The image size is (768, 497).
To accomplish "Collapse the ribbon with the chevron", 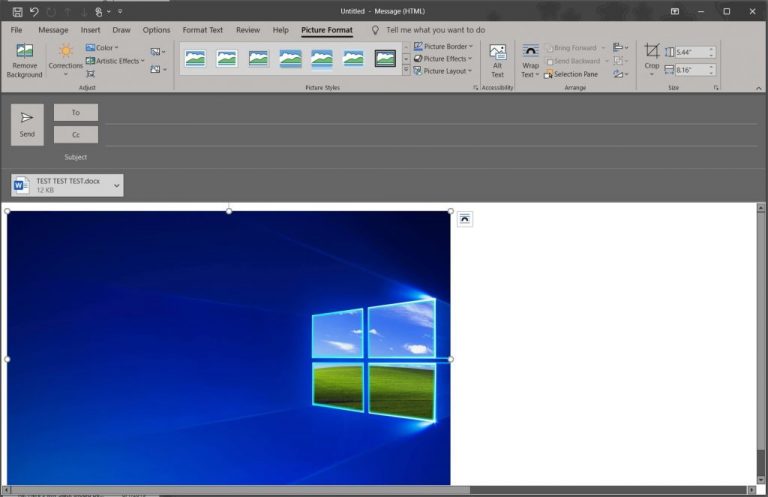I will tap(759, 88).
